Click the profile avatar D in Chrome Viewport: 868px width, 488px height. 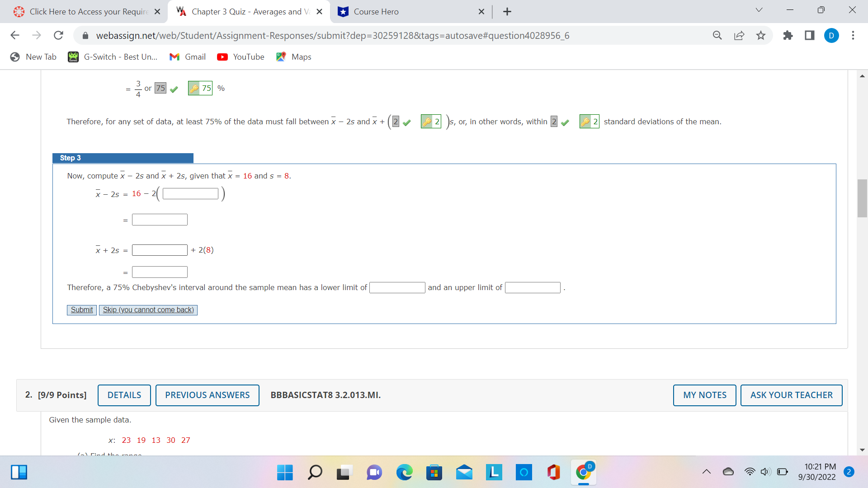831,35
